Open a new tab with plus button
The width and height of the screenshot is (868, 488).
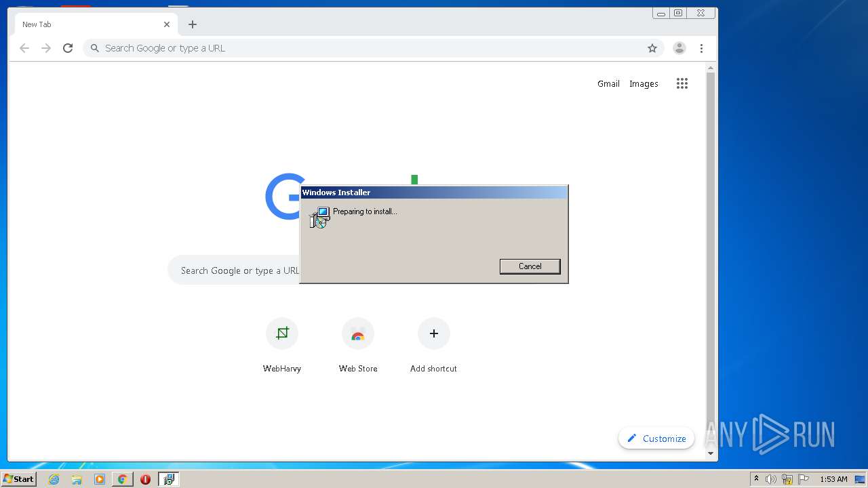pos(193,24)
